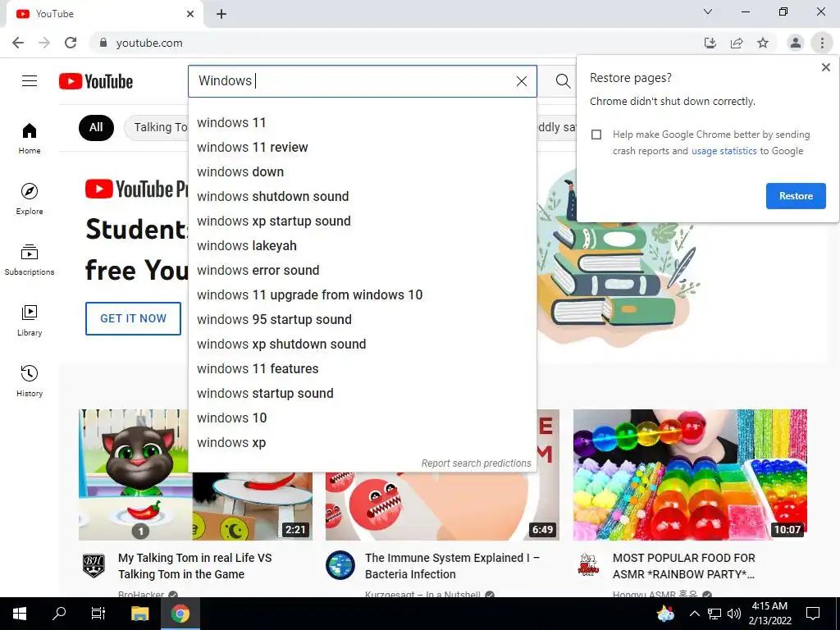Click Report search predictions
Image resolution: width=840 pixels, height=630 pixels.
[x=476, y=463]
